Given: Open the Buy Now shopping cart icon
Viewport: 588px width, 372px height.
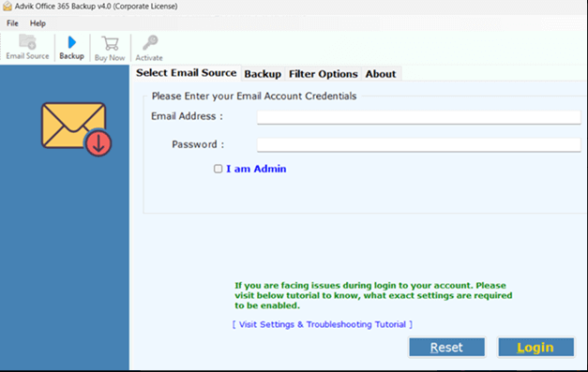Looking at the screenshot, I should click(x=110, y=43).
